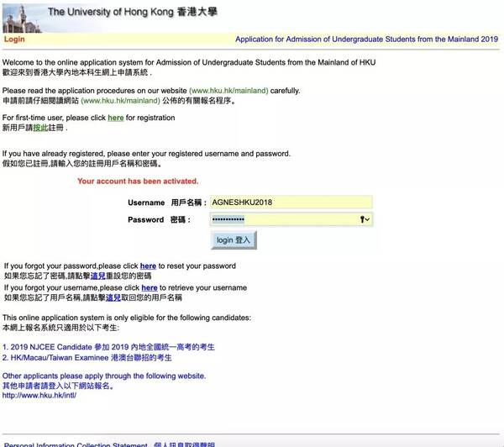Screen dimensions: 504x447
Task: Select the Login tab label
Action: coord(14,39)
